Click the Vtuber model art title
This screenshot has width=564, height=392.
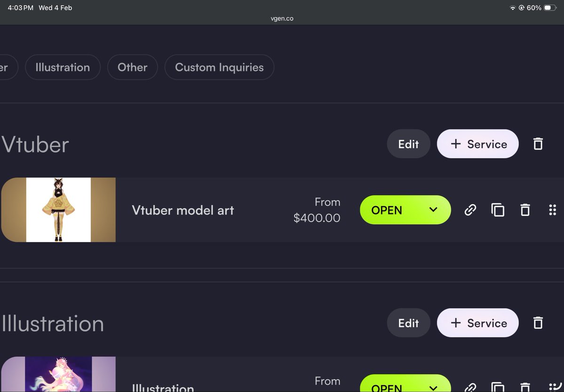183,210
